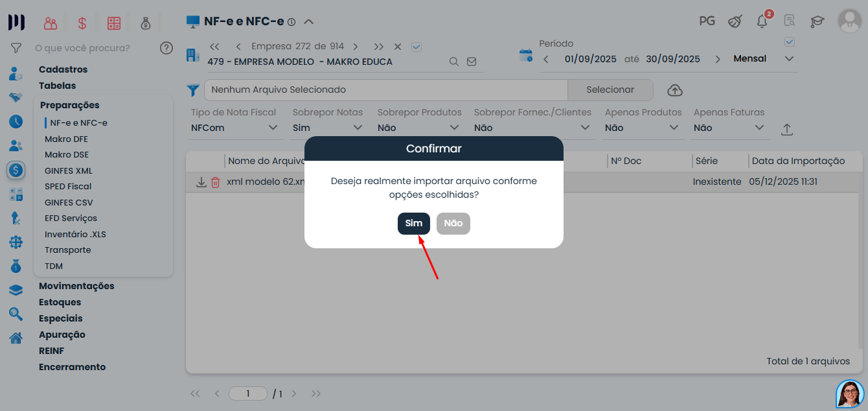Open the Encerramento menu
The image size is (868, 411).
click(x=72, y=367)
